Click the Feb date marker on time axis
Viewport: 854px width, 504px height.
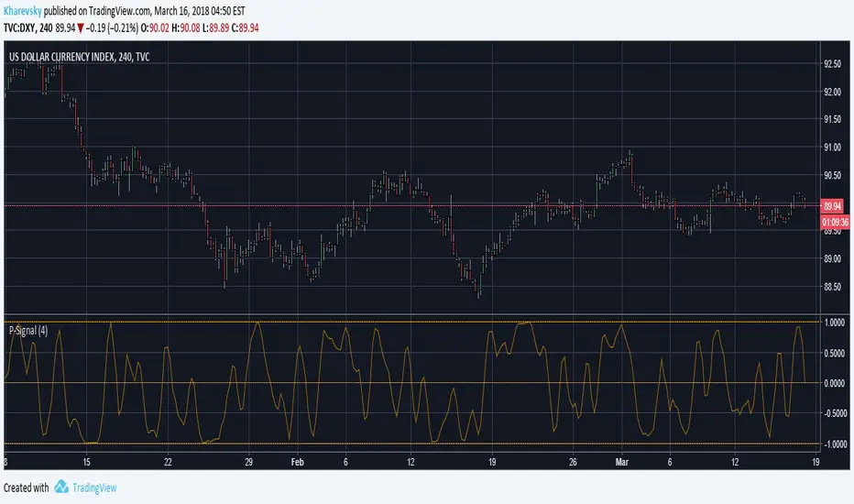pyautogui.click(x=298, y=462)
